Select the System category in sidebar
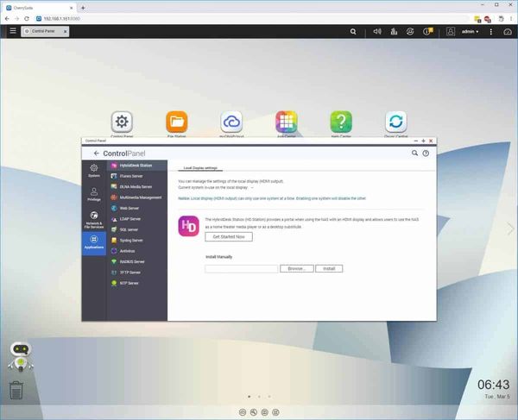 pyautogui.click(x=94, y=171)
